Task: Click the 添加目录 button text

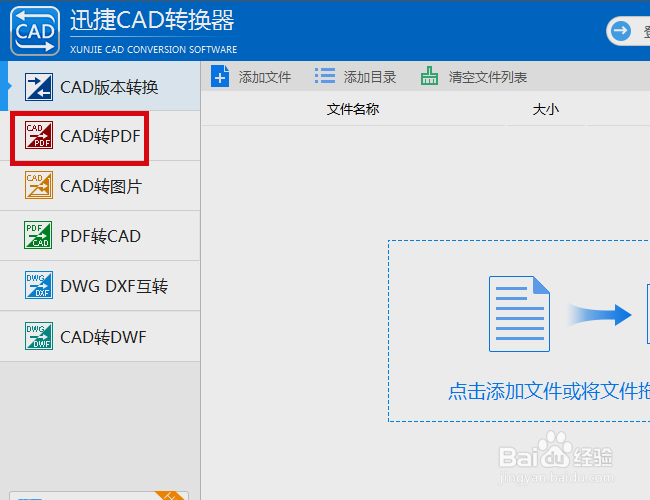Action: 370,77
